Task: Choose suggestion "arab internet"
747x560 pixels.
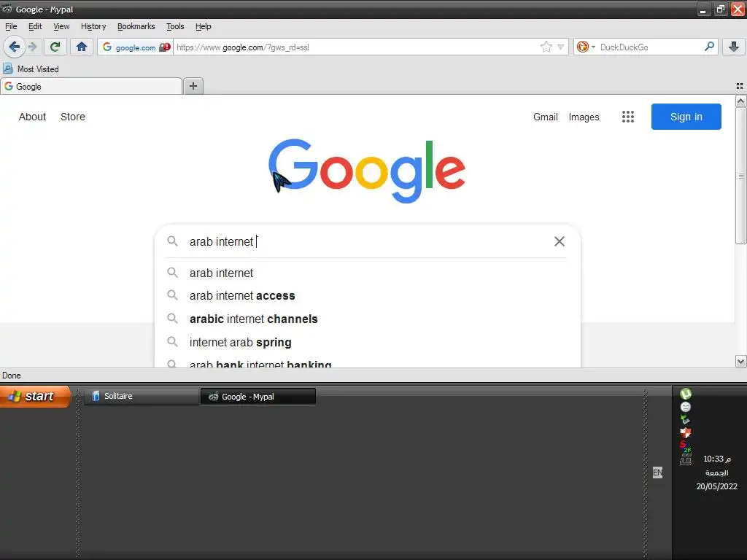Action: (366, 273)
